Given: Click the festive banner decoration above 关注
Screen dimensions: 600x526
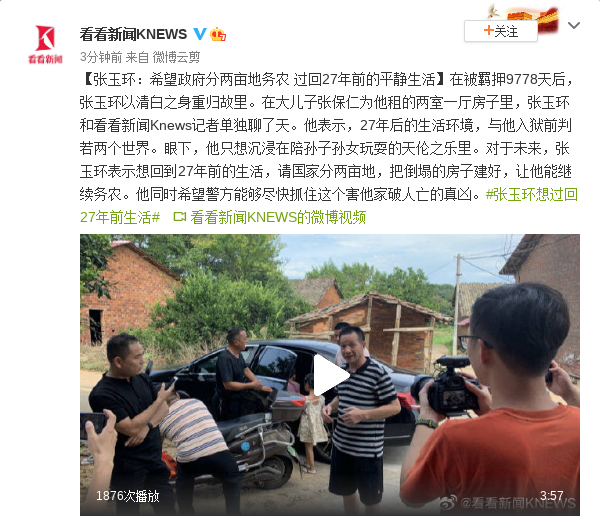Looking at the screenshot, I should pos(523,17).
